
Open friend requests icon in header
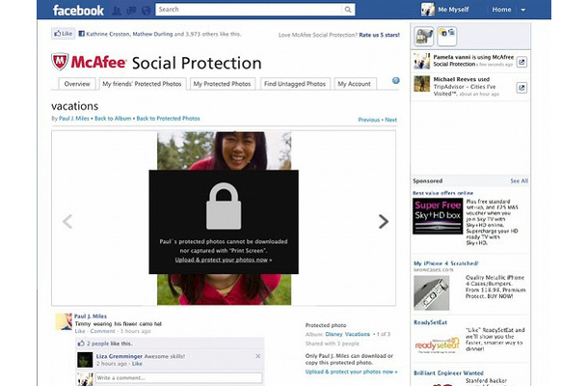[117, 11]
